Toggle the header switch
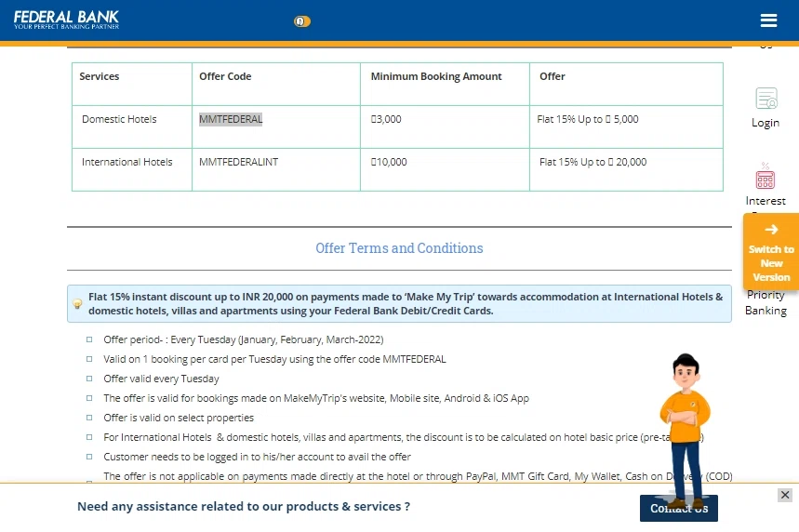 301,21
